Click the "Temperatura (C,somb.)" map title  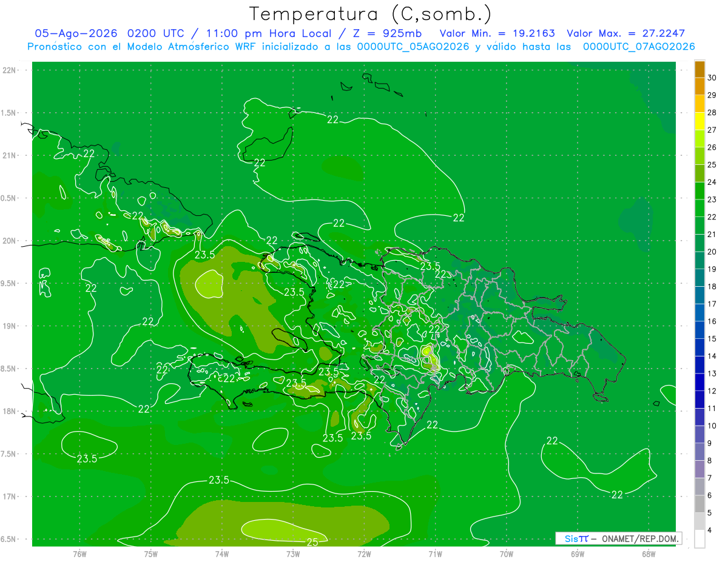[370, 14]
